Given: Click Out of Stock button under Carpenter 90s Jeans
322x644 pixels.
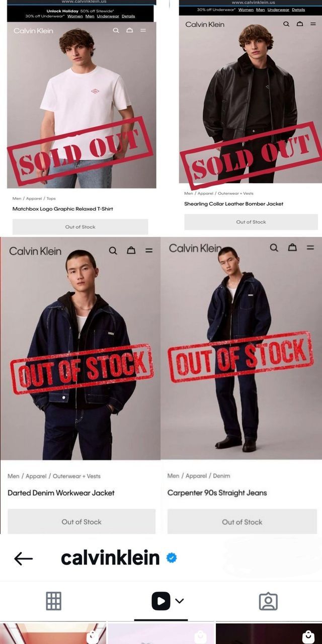Looking at the screenshot, I should tap(242, 522).
